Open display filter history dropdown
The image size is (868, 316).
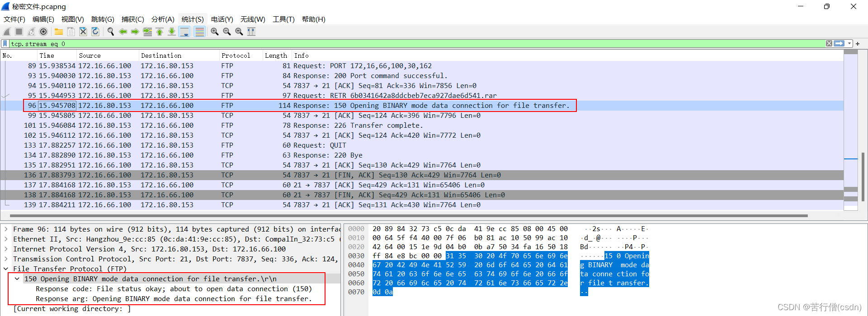pyautogui.click(x=849, y=44)
